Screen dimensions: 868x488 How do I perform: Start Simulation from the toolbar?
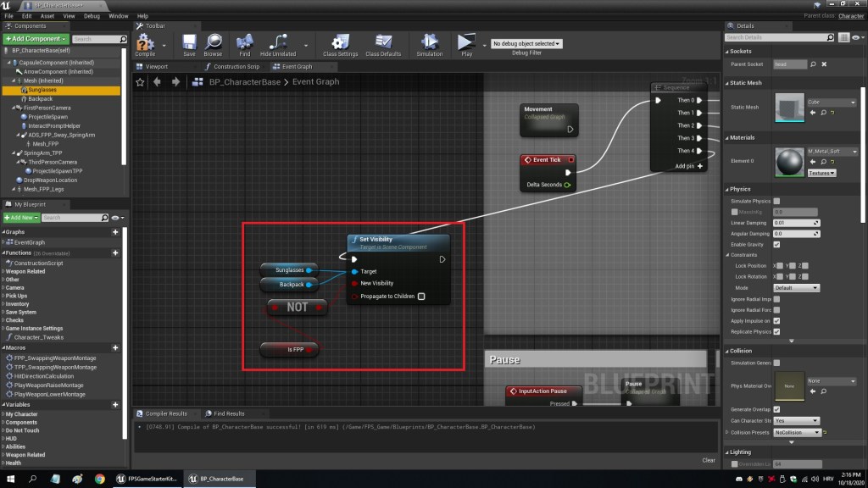pos(429,42)
